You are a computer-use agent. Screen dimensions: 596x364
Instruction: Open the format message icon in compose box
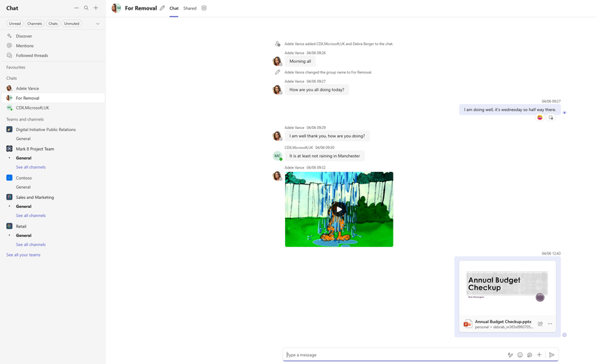coord(510,355)
